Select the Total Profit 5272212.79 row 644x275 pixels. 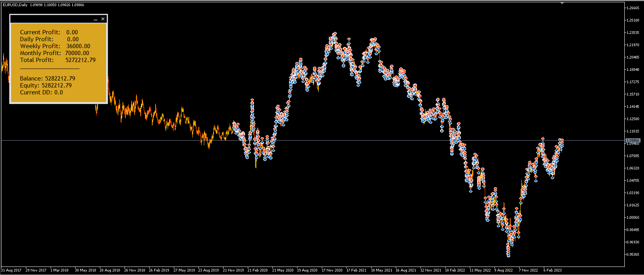pos(58,60)
